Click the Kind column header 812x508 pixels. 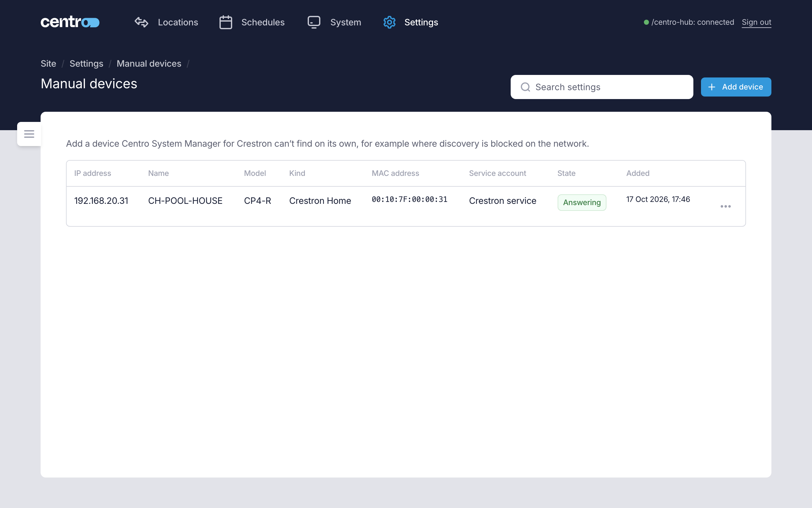pos(297,173)
